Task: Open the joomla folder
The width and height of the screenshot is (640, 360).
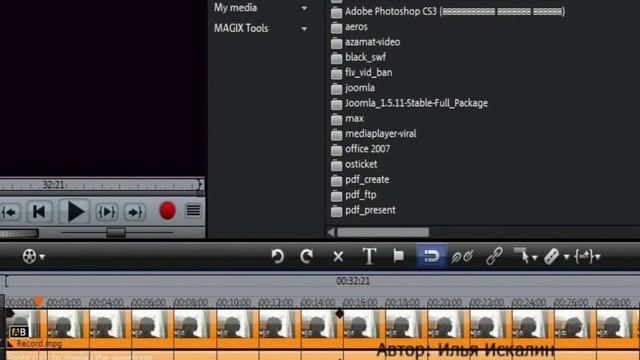Action: (353, 88)
